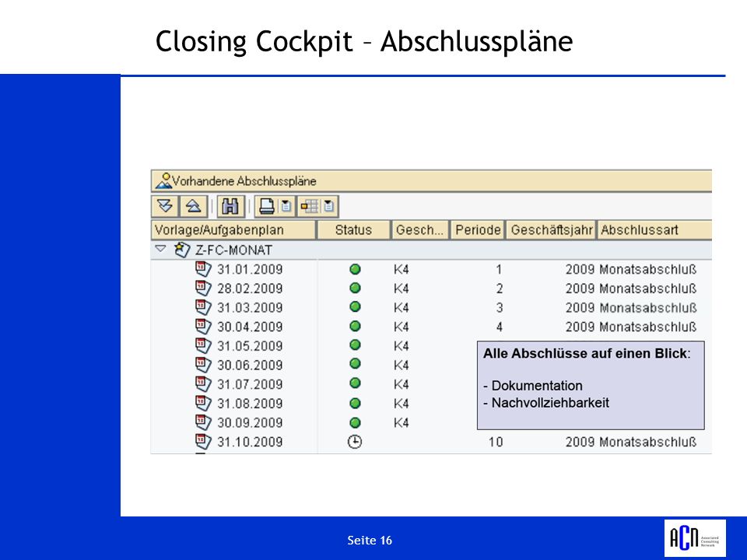The image size is (747, 560).
Task: Click the 'Alle Abschlüsse auf einen Blick' callout
Action: point(591,385)
